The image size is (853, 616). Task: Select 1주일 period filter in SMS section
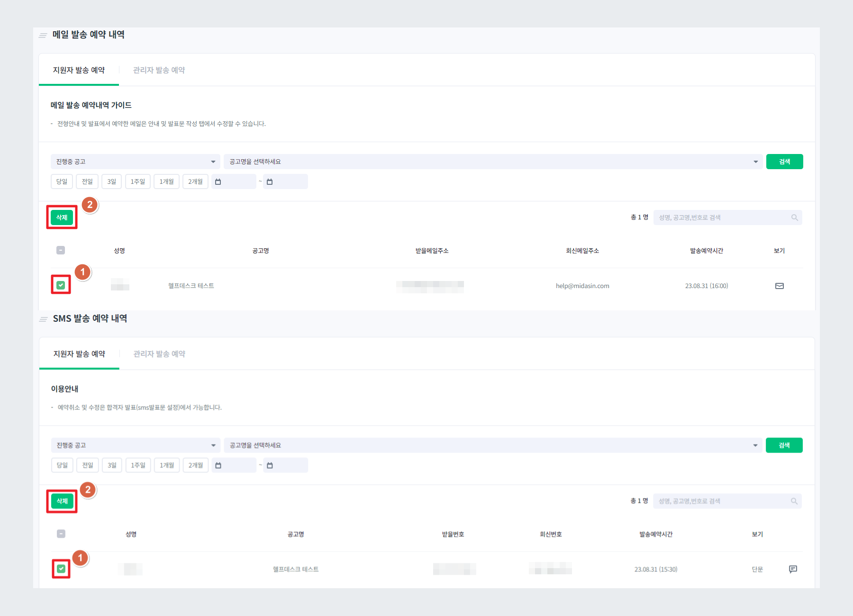138,465
